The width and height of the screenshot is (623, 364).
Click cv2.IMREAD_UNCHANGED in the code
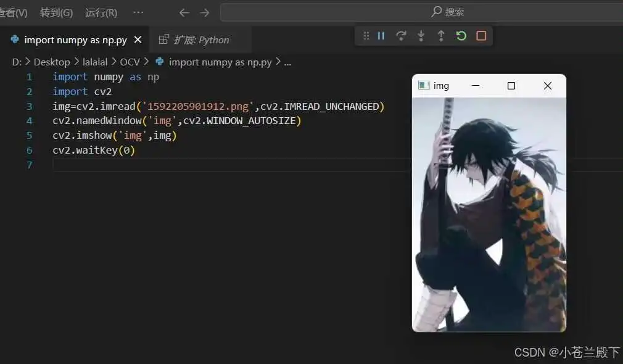320,107
